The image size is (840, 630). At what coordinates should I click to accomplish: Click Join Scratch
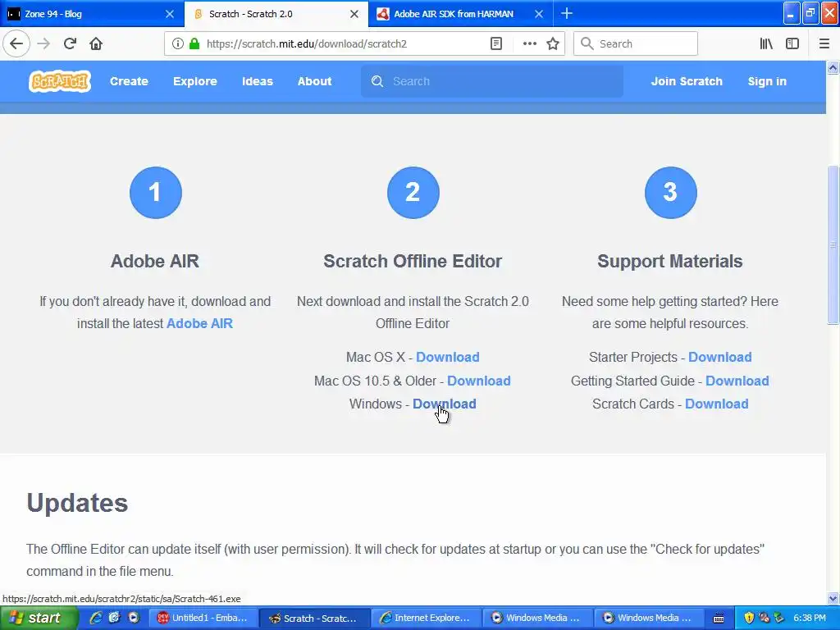687,81
